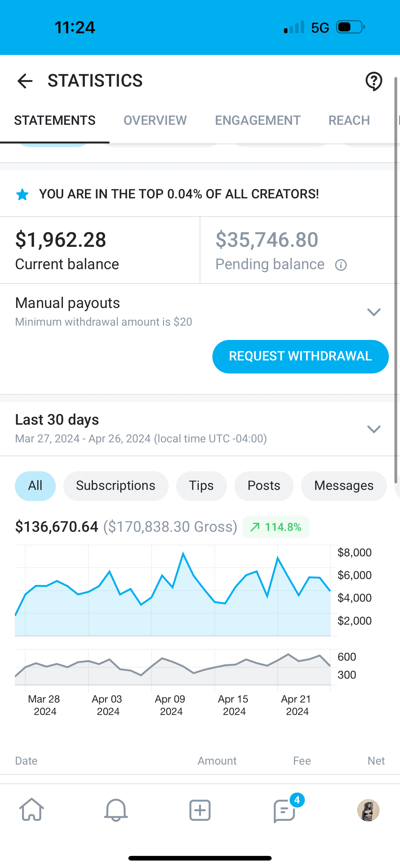Viewport: 400px width, 868px height.
Task: Tap the cellular signal bars icon
Action: [294, 27]
